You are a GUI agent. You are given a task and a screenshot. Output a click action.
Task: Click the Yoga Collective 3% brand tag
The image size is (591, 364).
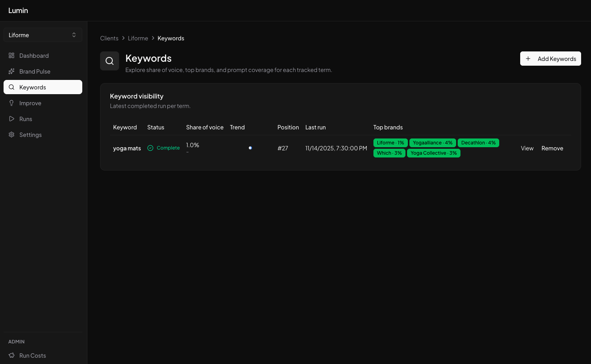click(x=433, y=153)
